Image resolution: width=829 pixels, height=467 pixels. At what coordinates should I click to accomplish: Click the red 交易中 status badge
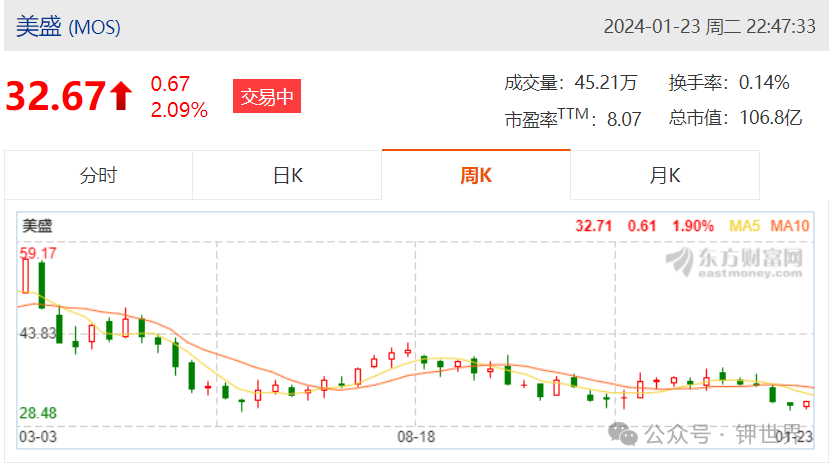tap(267, 96)
